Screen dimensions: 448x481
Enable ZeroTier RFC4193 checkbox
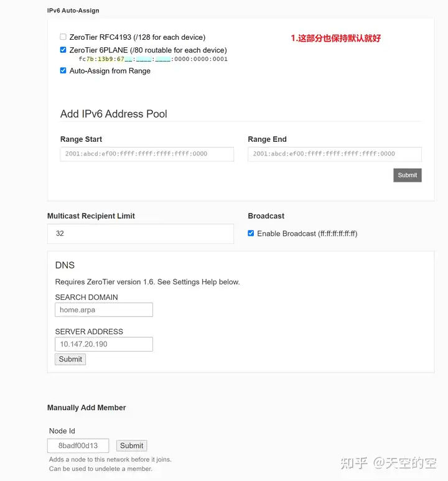click(63, 37)
